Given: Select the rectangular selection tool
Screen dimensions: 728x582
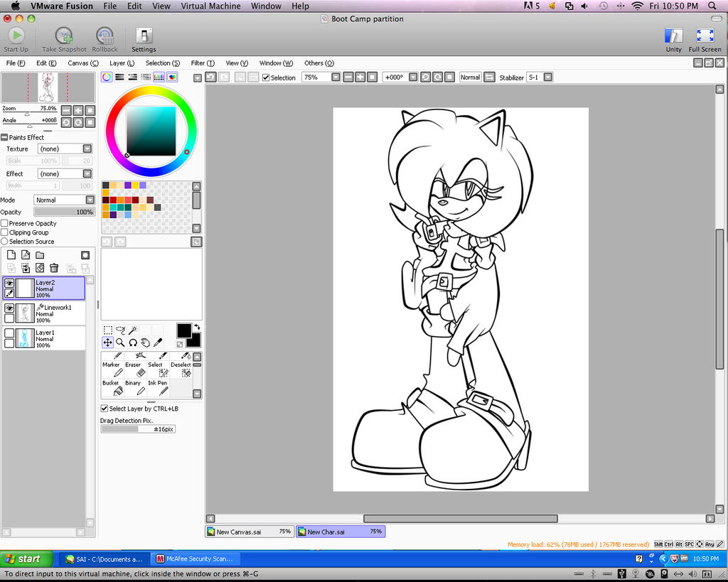Looking at the screenshot, I should point(108,330).
